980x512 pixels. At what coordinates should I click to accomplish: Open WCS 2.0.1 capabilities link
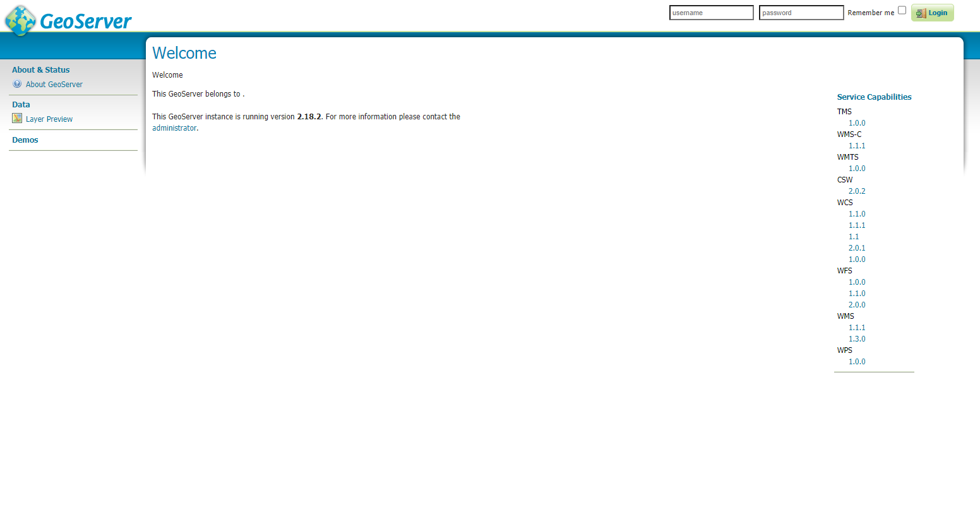coord(857,248)
